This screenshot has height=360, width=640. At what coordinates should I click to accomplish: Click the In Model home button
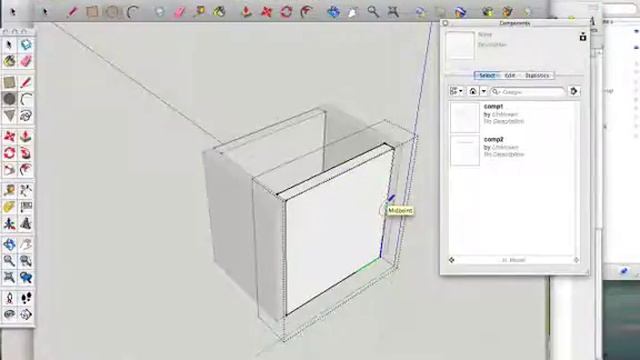pyautogui.click(x=473, y=91)
